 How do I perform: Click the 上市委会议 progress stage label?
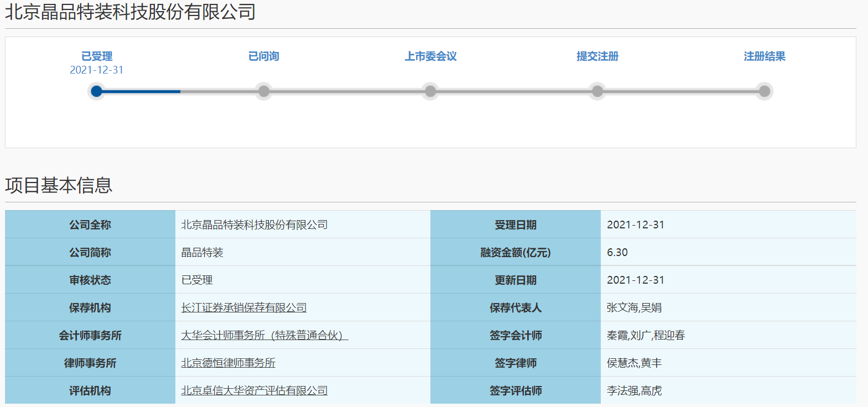[x=430, y=56]
